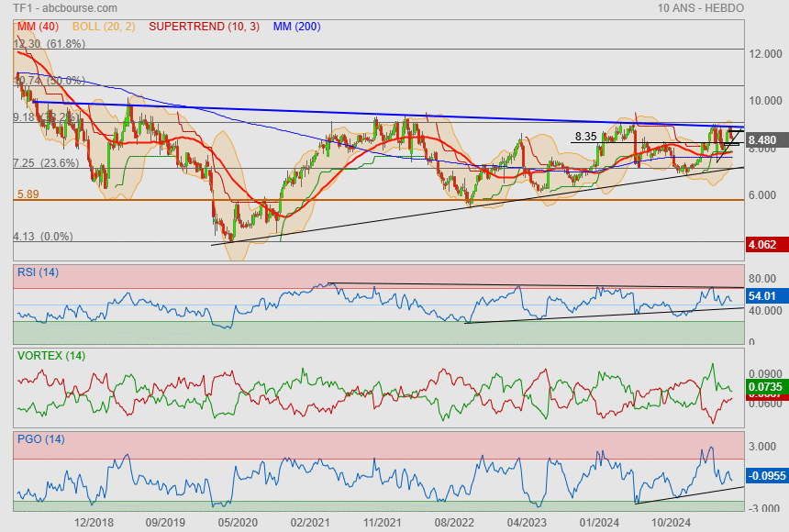Click the '10 ANS - HEBDO' period label
Viewport: 789px width, 532px height.
[x=700, y=8]
